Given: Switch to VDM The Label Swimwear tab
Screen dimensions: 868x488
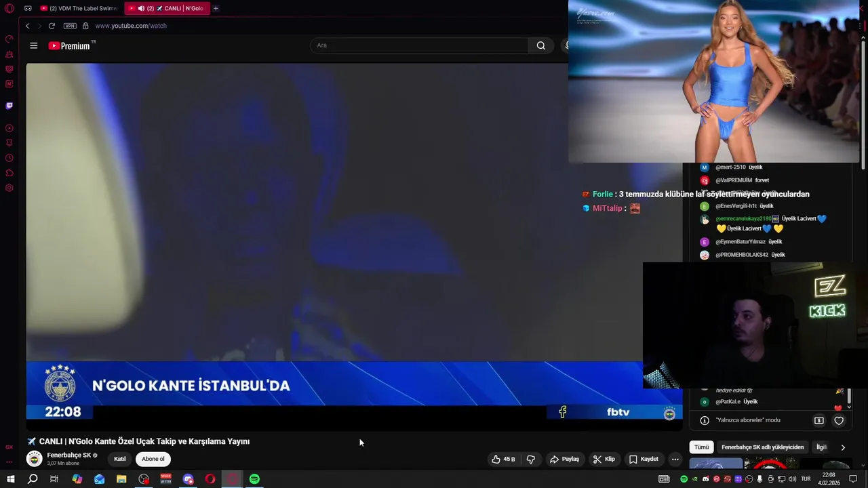Looking at the screenshot, I should pyautogui.click(x=79, y=9).
